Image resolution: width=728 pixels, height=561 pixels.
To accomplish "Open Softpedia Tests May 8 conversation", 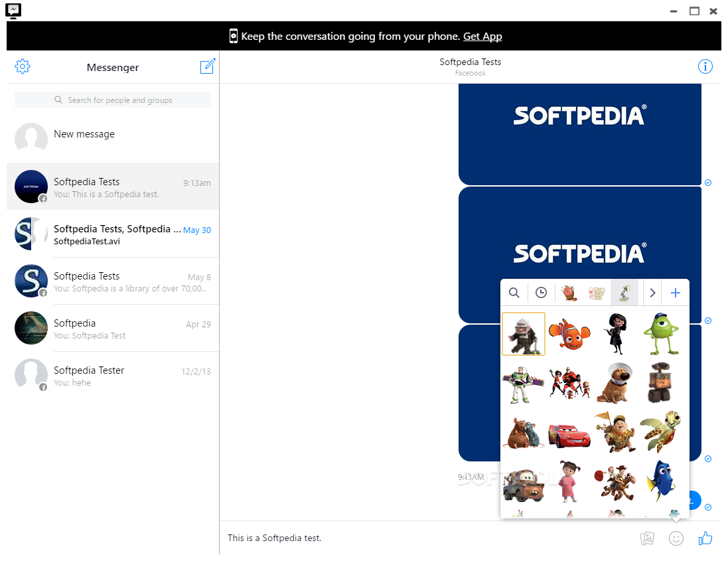I will 113,281.
